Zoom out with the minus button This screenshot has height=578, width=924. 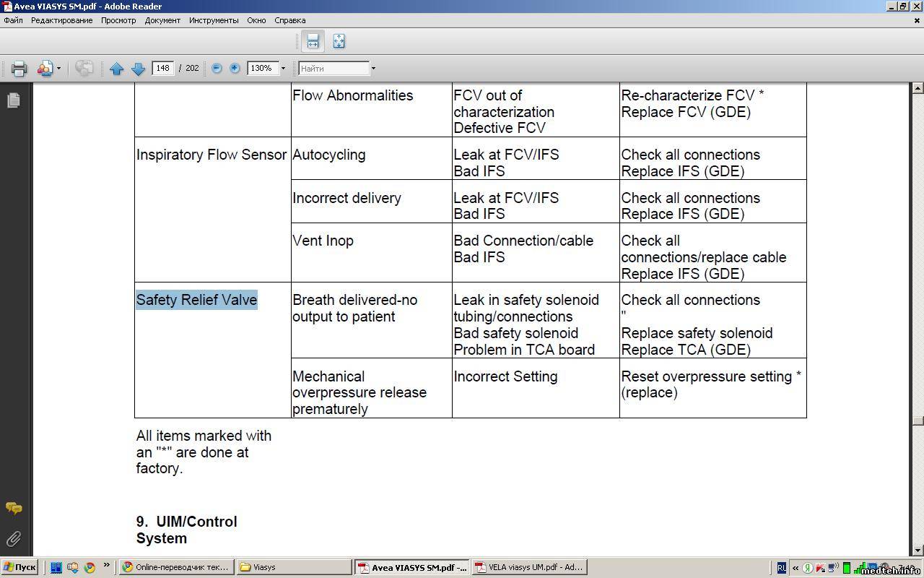tap(217, 68)
